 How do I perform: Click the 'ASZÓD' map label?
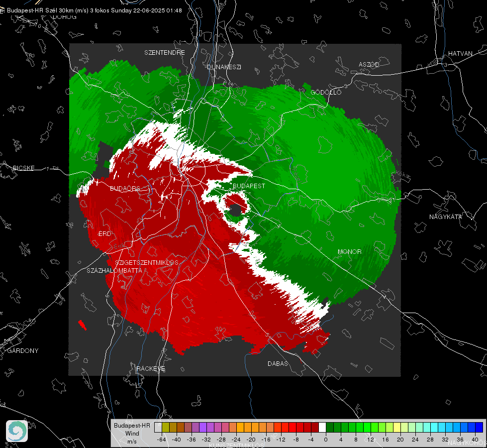(x=369, y=65)
